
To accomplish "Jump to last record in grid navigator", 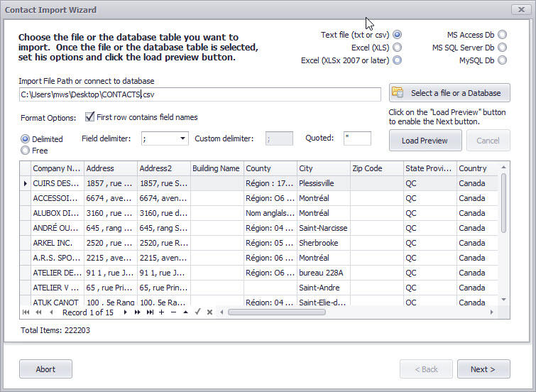I will [150, 312].
